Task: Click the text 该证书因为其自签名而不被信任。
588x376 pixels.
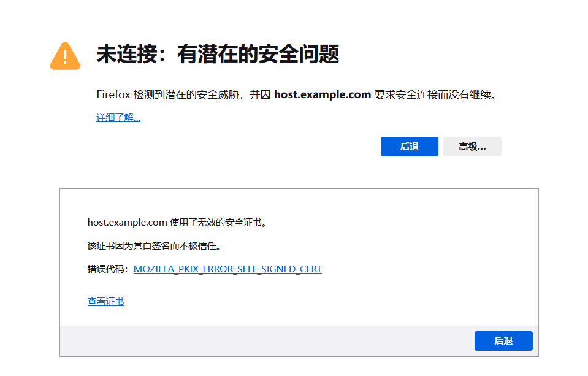Action: point(156,246)
